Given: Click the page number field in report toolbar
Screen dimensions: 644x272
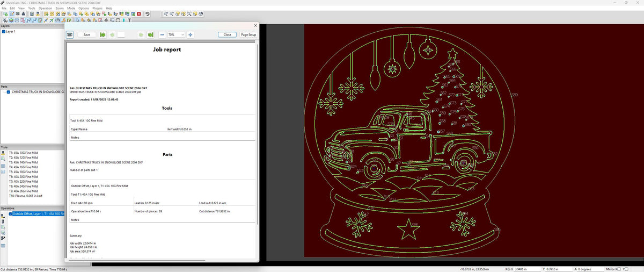Looking at the screenshot, I should coord(121,34).
